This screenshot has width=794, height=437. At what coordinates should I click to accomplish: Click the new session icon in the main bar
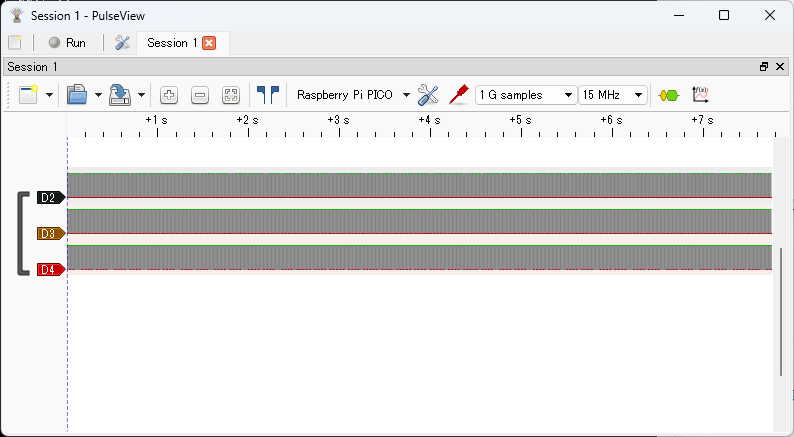[15, 43]
